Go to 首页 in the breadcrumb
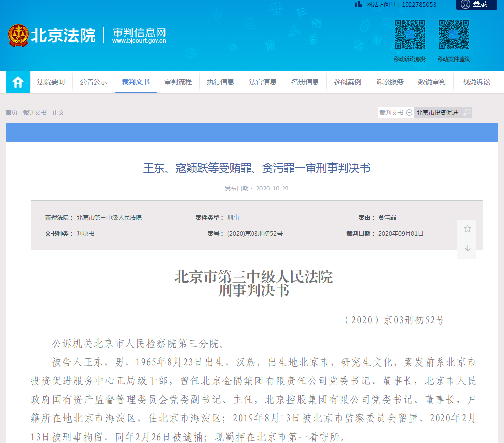Screen dimensions: 504x443 click(12, 113)
